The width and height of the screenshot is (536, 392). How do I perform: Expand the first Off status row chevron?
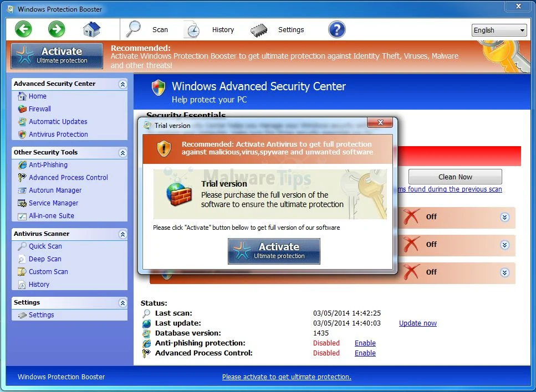click(504, 217)
